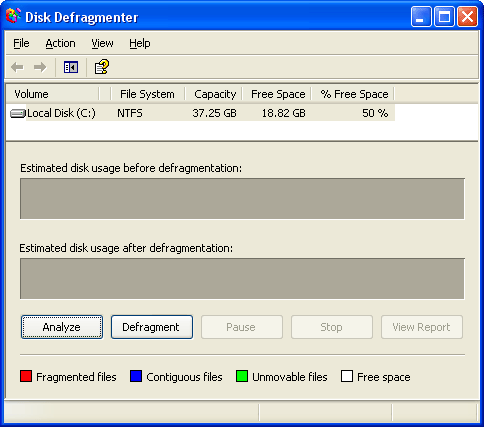Click the blue Contiguous files swatch
This screenshot has width=484, height=427.
click(x=136, y=376)
